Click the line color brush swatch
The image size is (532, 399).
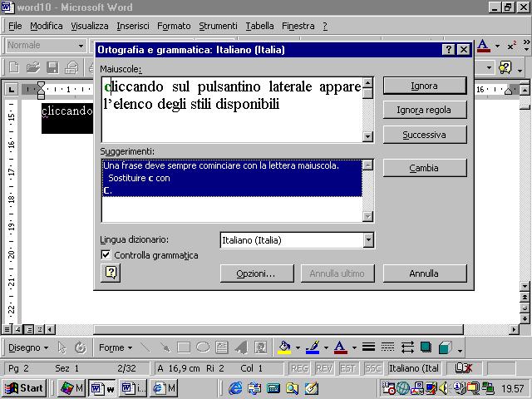(x=313, y=347)
